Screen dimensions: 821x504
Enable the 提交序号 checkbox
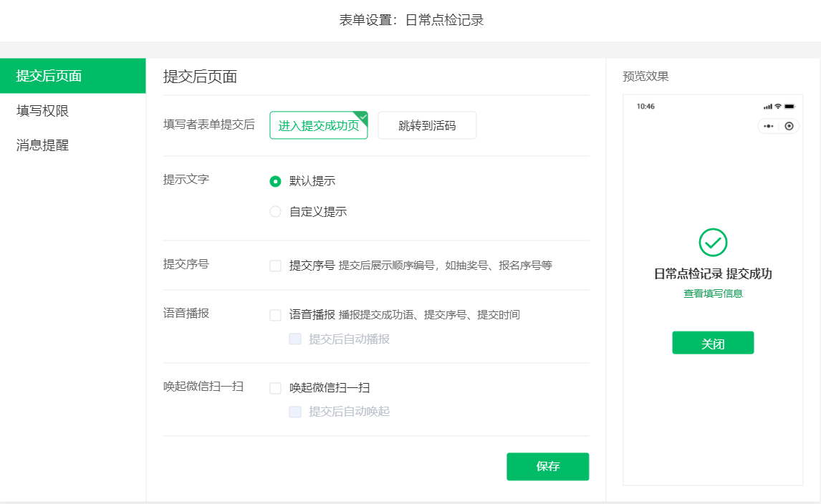click(x=275, y=266)
